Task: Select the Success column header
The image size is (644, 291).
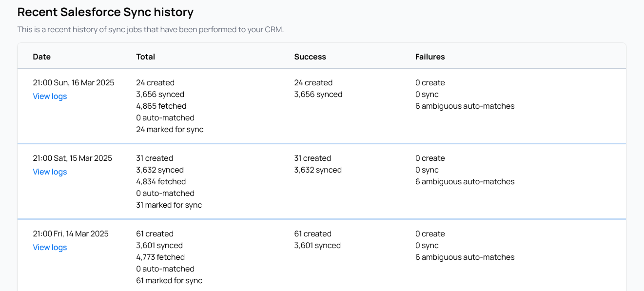Action: click(310, 57)
